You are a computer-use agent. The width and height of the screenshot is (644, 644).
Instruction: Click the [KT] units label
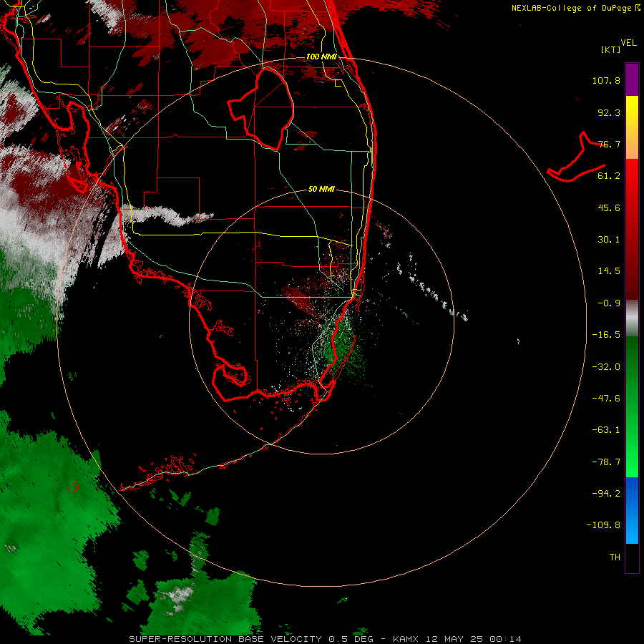click(x=610, y=49)
